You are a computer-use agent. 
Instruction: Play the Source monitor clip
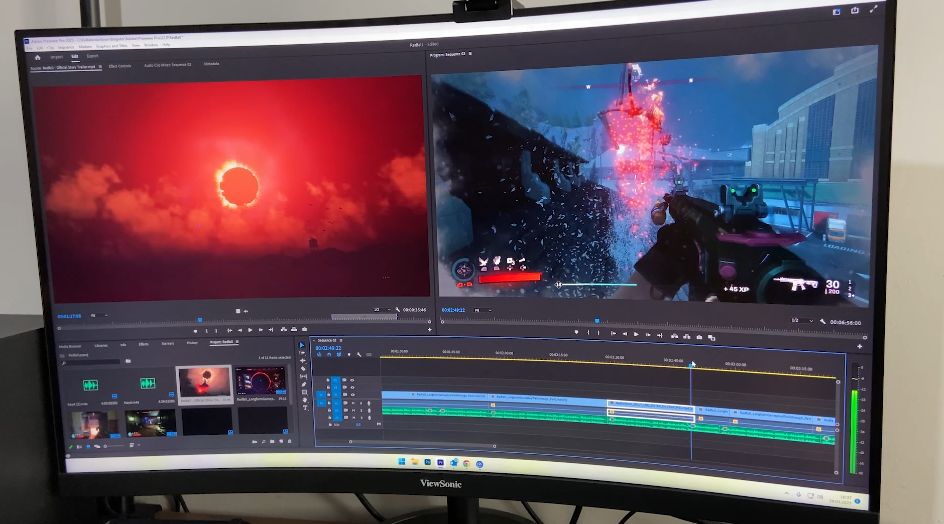[250, 330]
